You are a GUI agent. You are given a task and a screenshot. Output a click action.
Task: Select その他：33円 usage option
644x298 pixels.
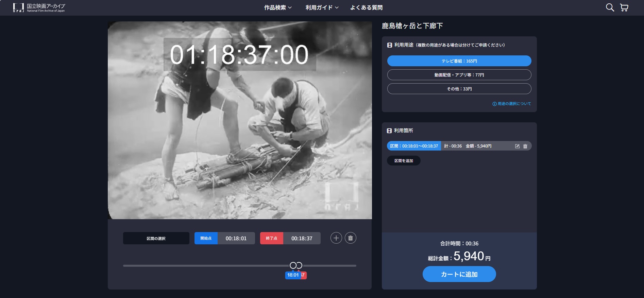459,89
